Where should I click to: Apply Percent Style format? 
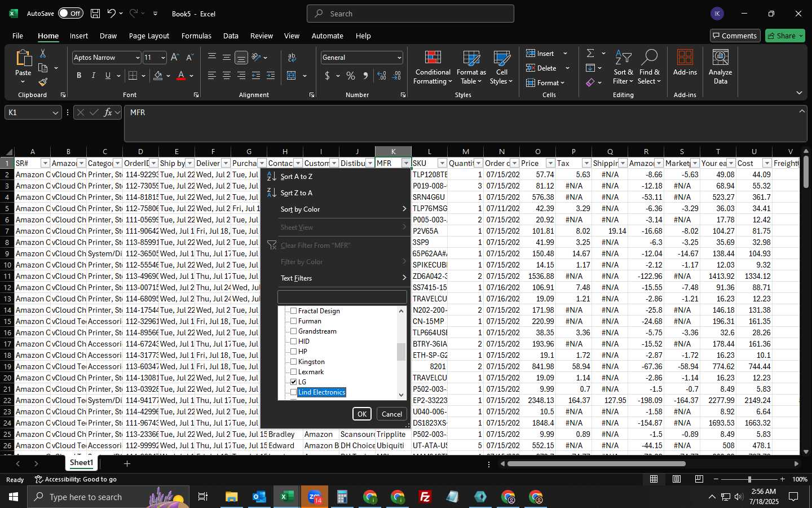[351, 76]
